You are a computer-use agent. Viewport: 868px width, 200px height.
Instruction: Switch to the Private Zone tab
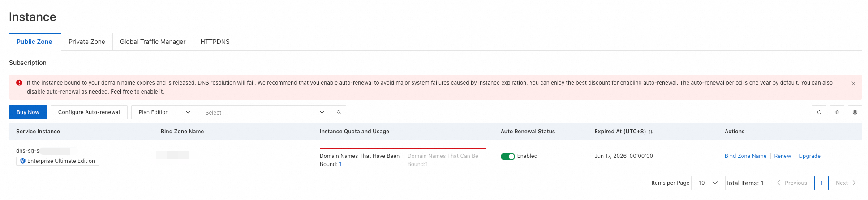click(87, 42)
